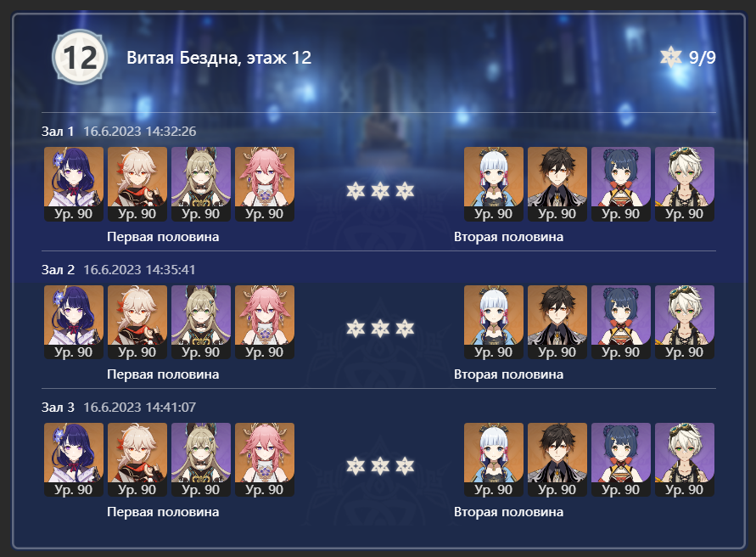
Task: Click Bennett portrait in Зал 3
Action: point(685,460)
